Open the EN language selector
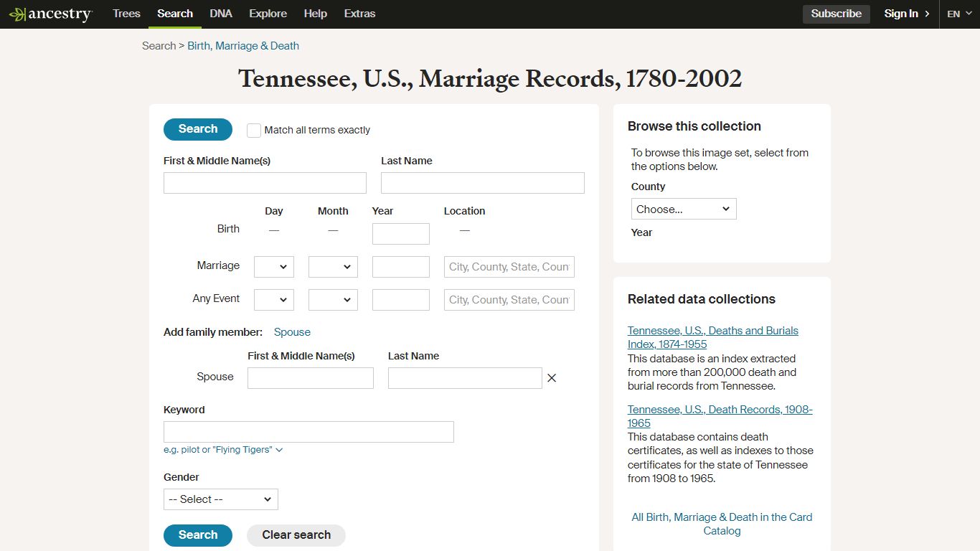The image size is (980, 551). [959, 14]
